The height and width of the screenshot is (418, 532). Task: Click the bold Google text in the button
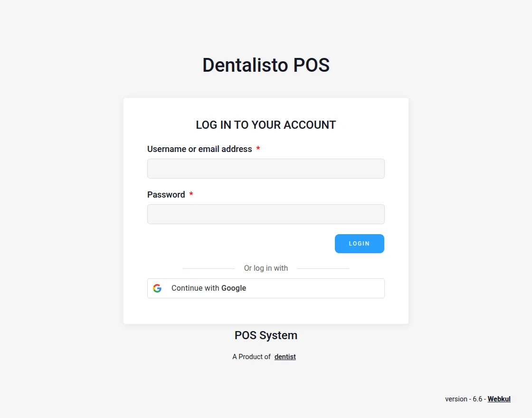coord(234,288)
